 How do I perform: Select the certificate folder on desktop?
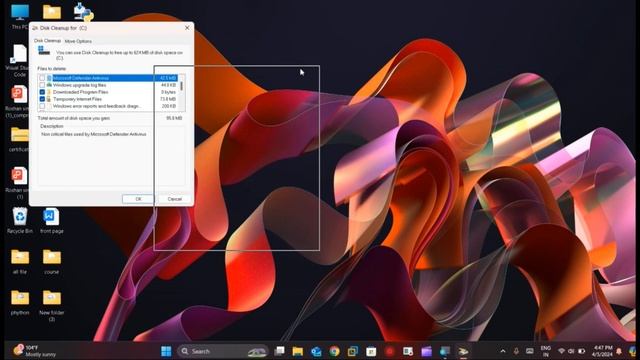(19, 139)
